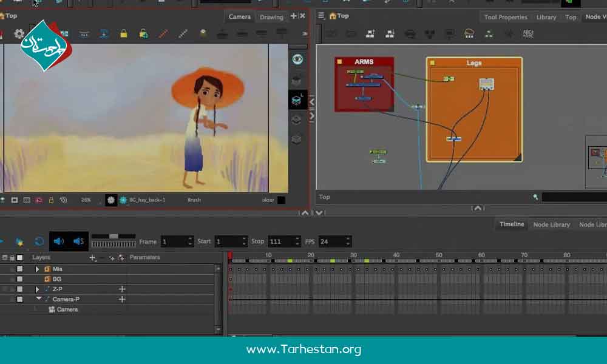Click the ARMS group backdrop title
Image resolution: width=607 pixels, height=364 pixels.
click(x=364, y=62)
